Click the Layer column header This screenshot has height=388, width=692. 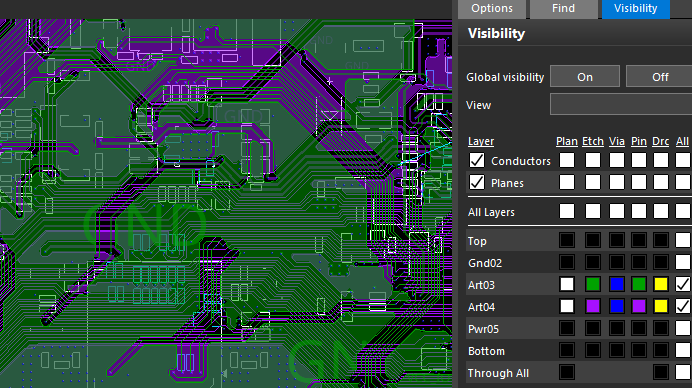point(481,141)
